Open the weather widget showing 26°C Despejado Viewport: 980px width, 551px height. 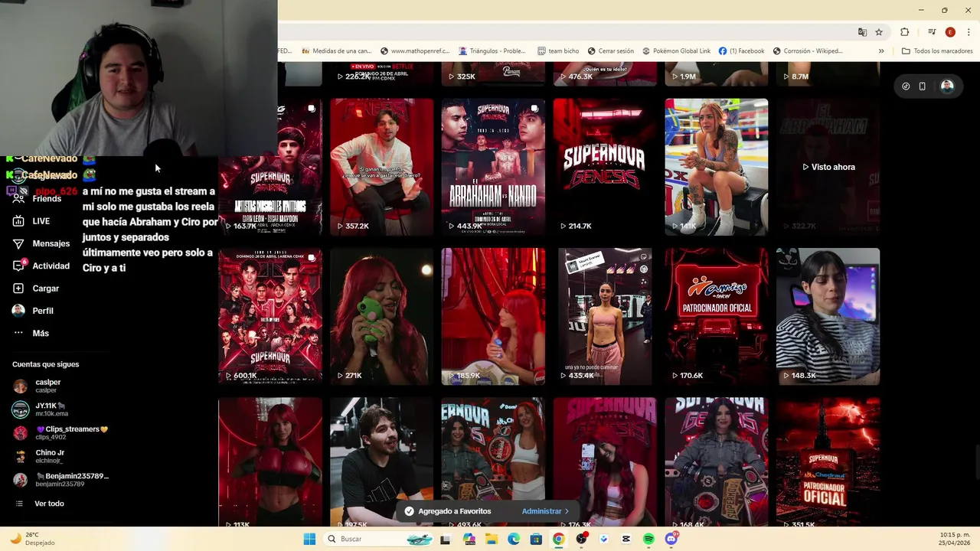(32, 539)
